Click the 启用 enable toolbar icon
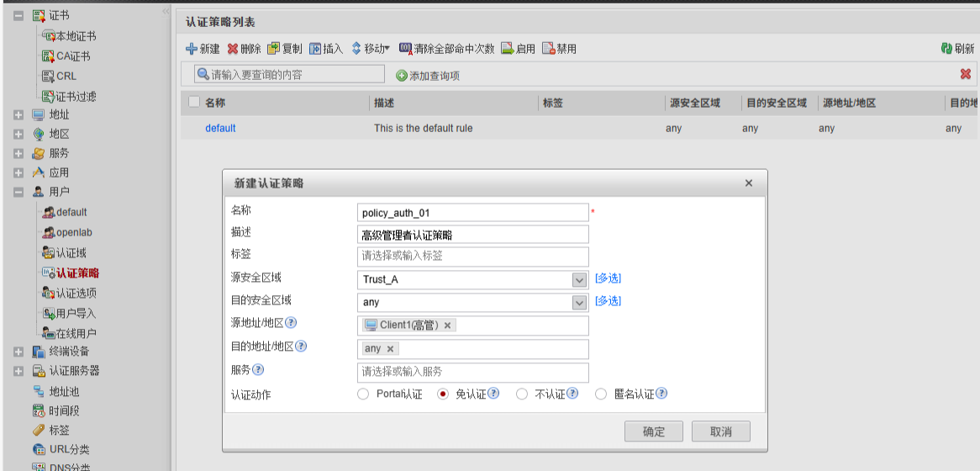This screenshot has width=980, height=471. coord(507,49)
